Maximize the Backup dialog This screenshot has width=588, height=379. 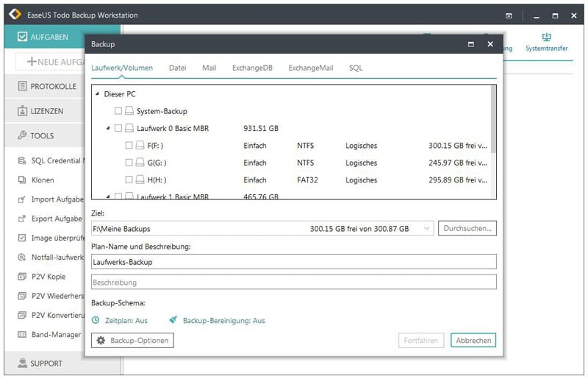pos(471,44)
